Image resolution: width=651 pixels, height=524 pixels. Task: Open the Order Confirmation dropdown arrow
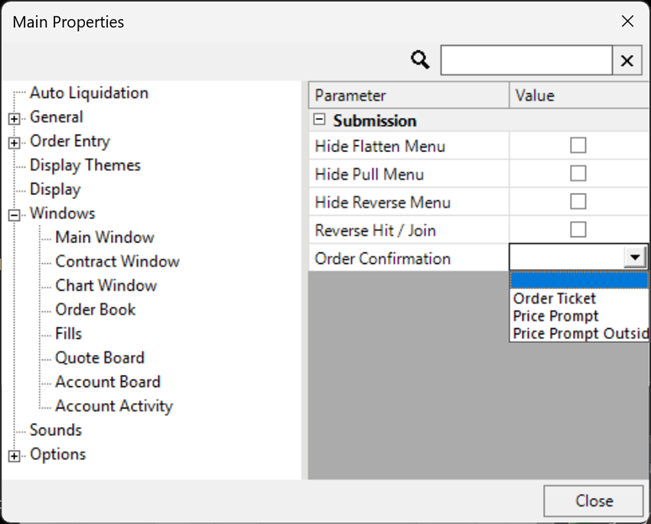[x=634, y=258]
